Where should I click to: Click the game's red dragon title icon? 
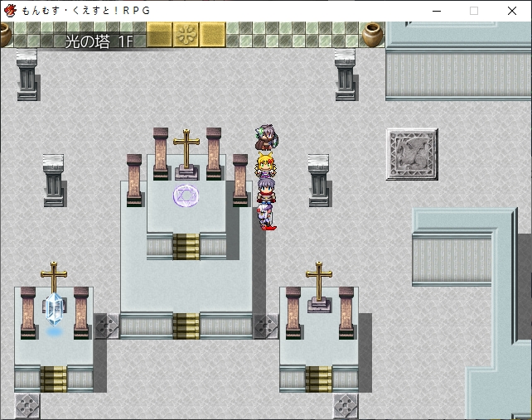[x=10, y=11]
